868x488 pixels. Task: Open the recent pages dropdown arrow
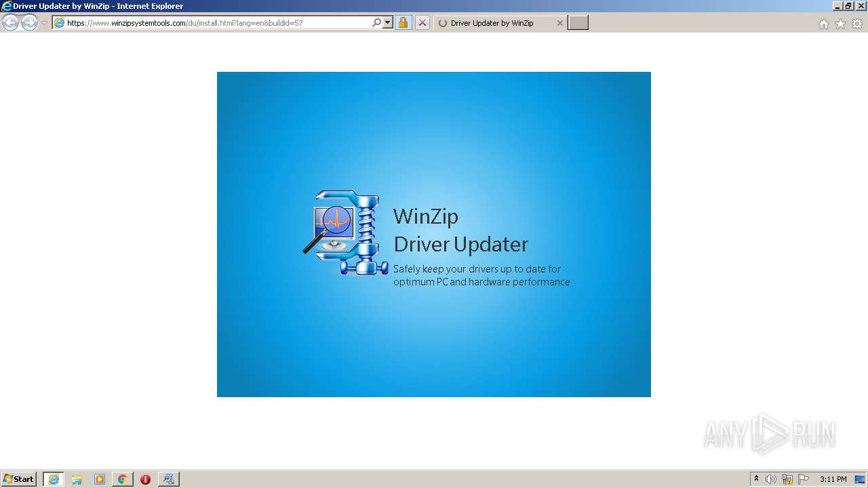click(x=44, y=23)
